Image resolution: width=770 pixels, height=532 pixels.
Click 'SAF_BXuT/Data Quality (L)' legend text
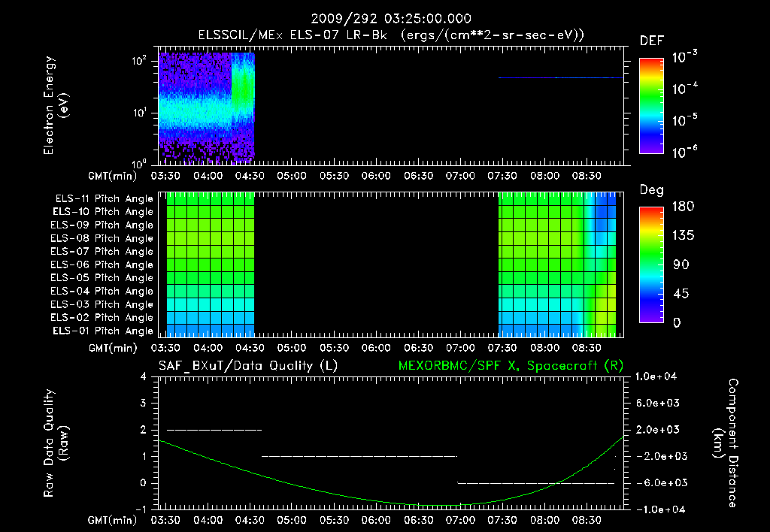pos(248,366)
